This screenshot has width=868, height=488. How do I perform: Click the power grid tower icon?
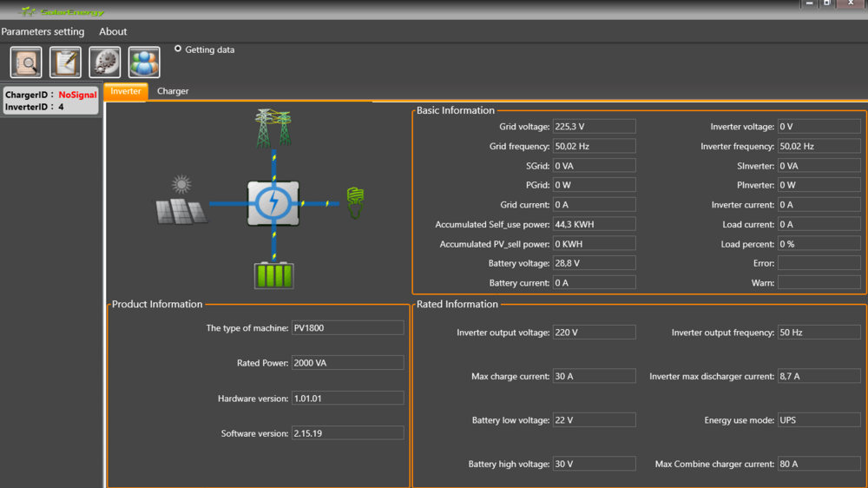(x=273, y=128)
